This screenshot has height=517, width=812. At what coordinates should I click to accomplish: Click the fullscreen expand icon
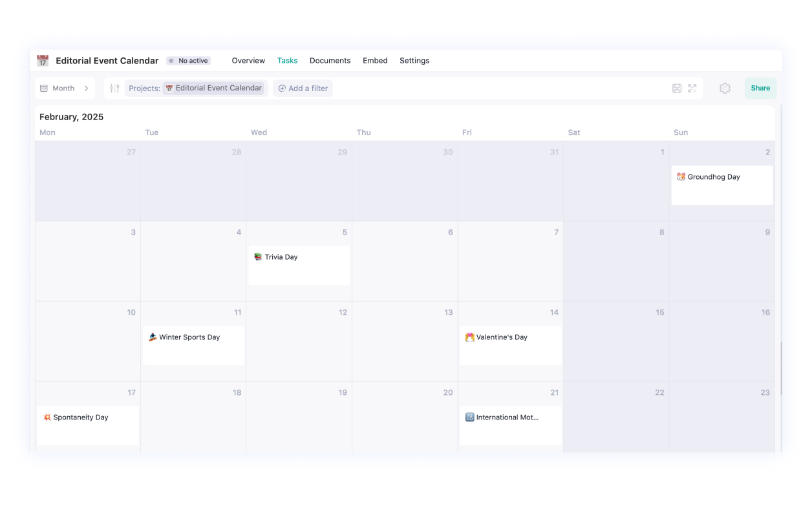click(692, 88)
